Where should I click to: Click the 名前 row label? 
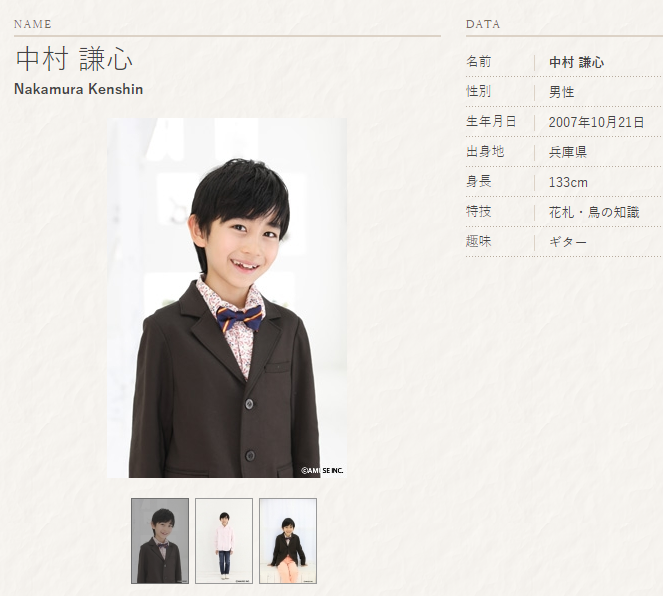[x=479, y=62]
